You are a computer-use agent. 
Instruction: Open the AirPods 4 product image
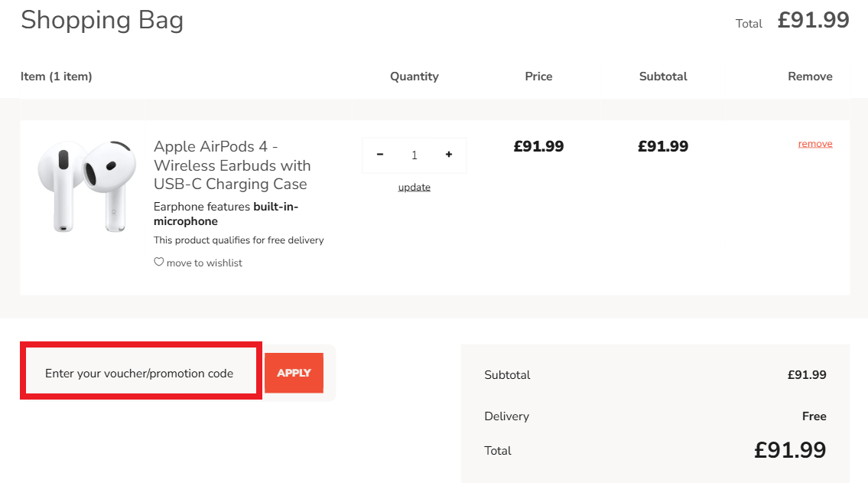(x=86, y=186)
